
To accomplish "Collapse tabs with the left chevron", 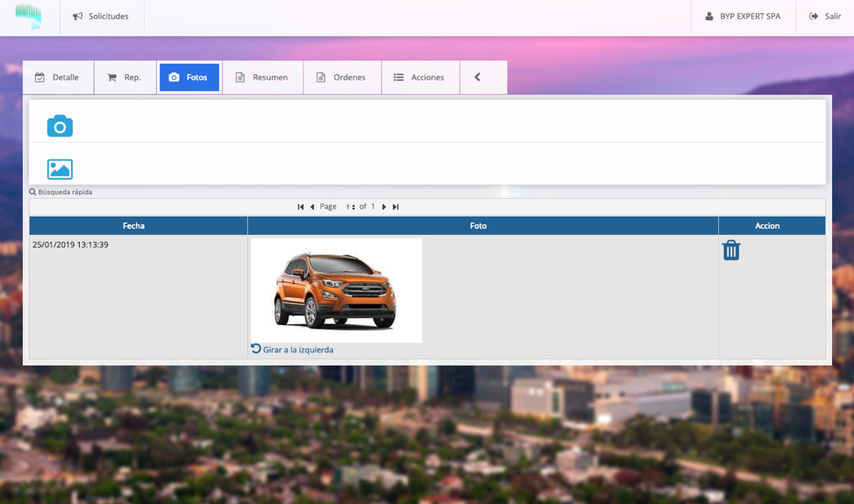I will click(478, 77).
